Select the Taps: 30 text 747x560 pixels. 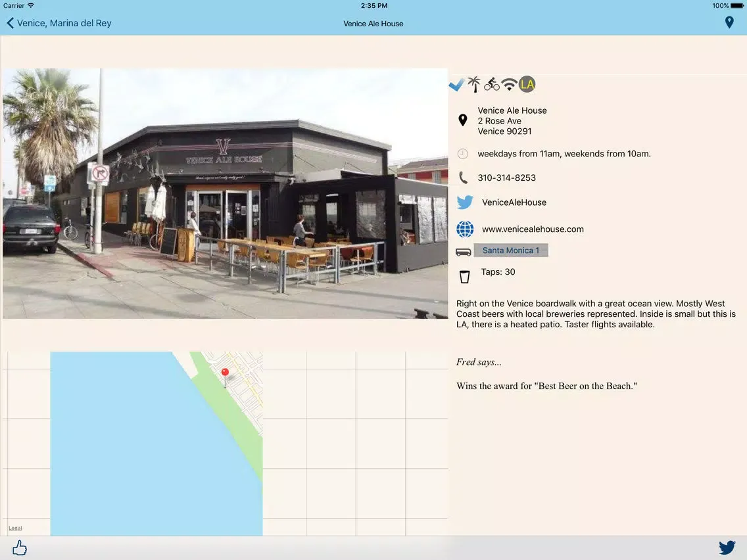click(498, 272)
